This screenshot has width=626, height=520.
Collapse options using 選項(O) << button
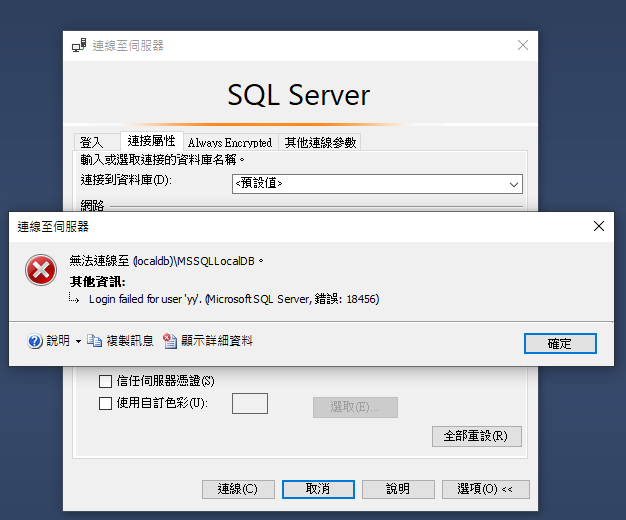(x=484, y=489)
